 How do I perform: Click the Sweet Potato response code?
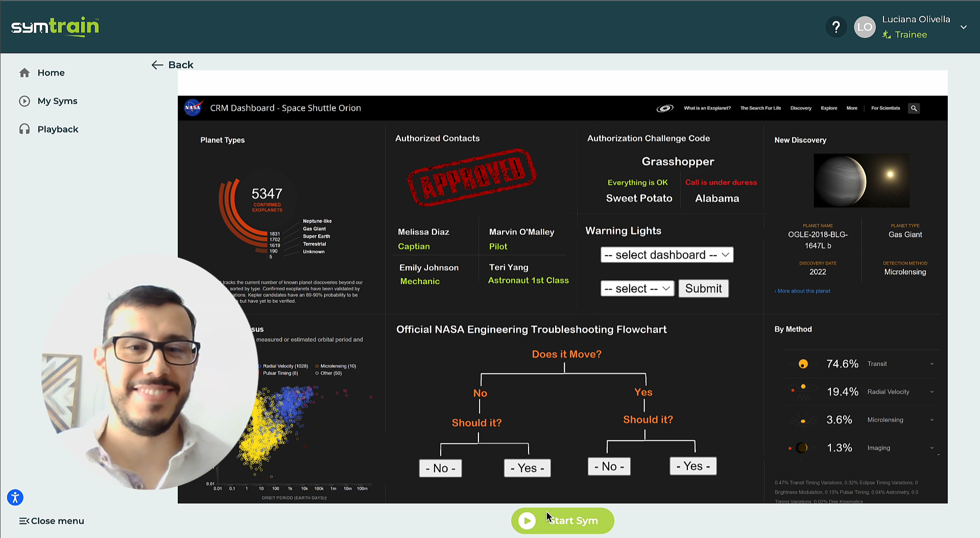coord(639,198)
